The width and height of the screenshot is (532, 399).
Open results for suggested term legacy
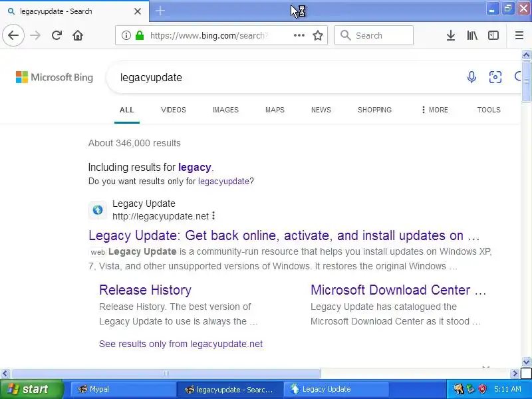[x=195, y=168]
